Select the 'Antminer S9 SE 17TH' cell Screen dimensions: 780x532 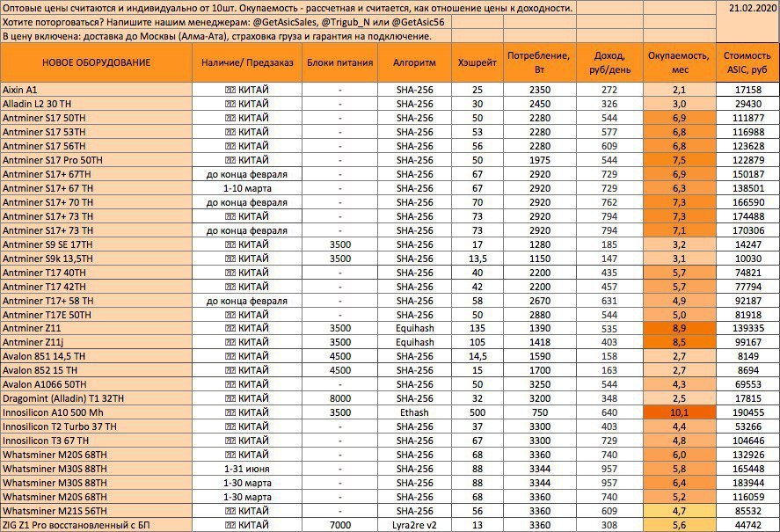click(96, 244)
